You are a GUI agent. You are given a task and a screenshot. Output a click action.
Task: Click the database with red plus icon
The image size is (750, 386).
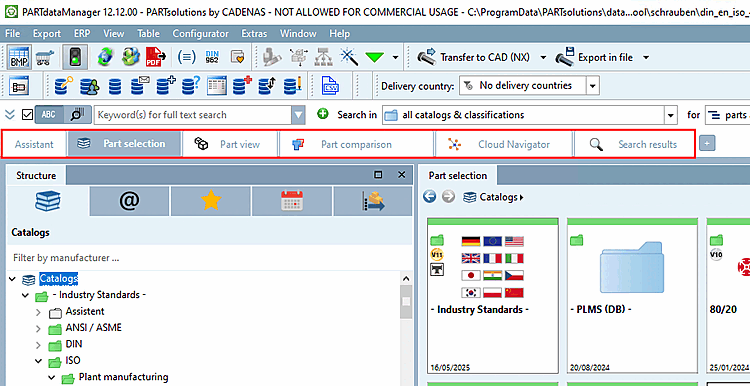[x=242, y=87]
